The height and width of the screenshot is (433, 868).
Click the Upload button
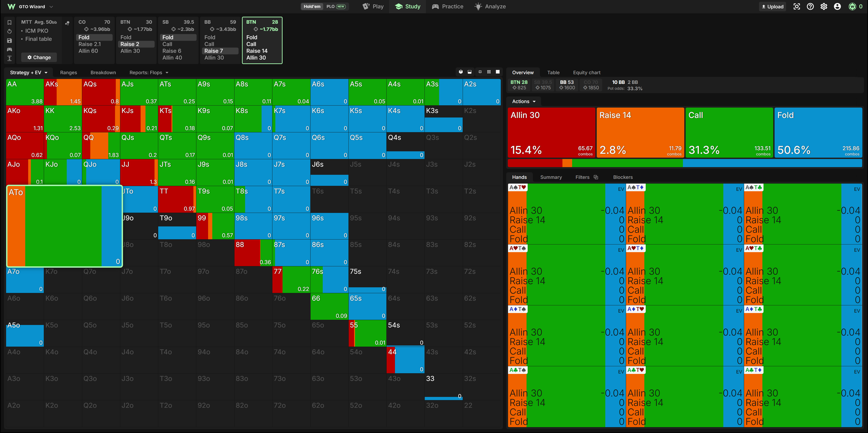[x=772, y=6]
